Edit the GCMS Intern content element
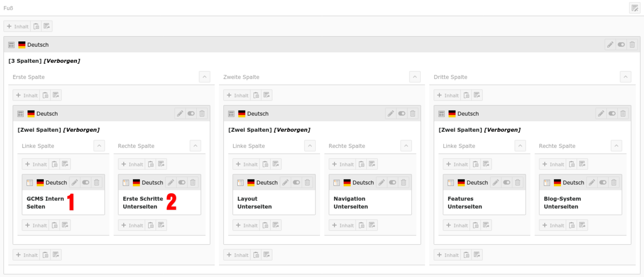Viewport: 644px width, 277px height. [74, 182]
